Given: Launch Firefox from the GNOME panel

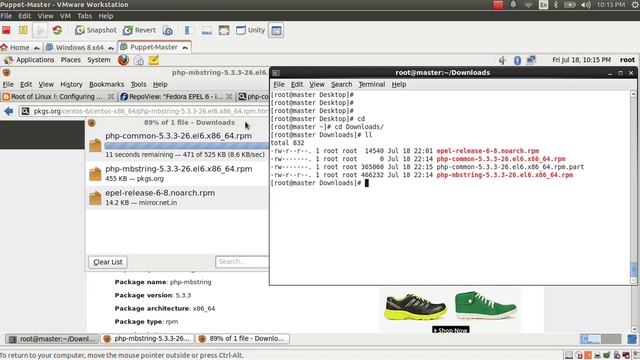Looking at the screenshot, I should click(x=123, y=60).
